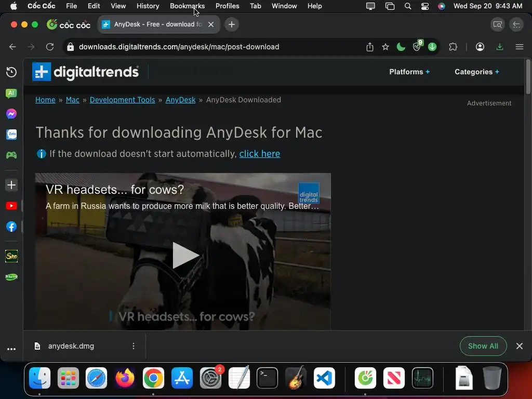Close the downloads bar

click(519, 346)
